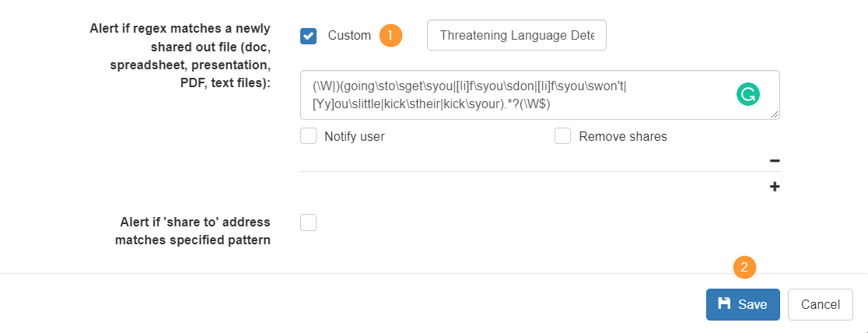Click the Remove shares label
The height and width of the screenshot is (333, 868).
tap(623, 136)
